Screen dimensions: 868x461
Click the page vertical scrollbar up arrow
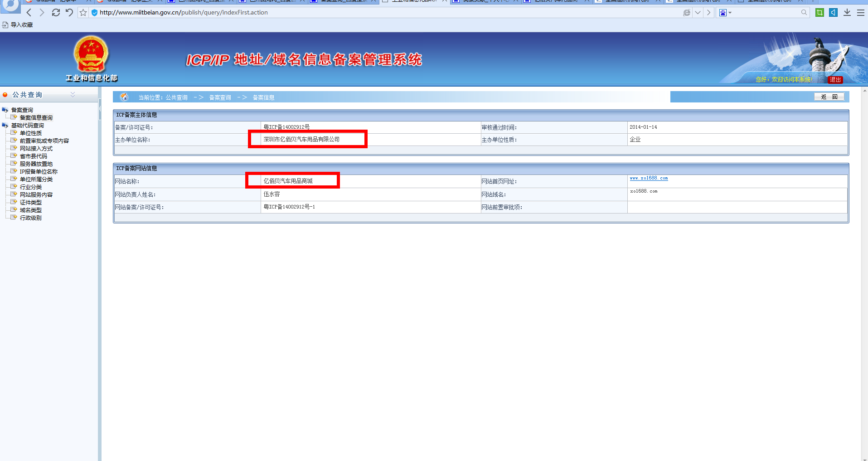(865, 91)
